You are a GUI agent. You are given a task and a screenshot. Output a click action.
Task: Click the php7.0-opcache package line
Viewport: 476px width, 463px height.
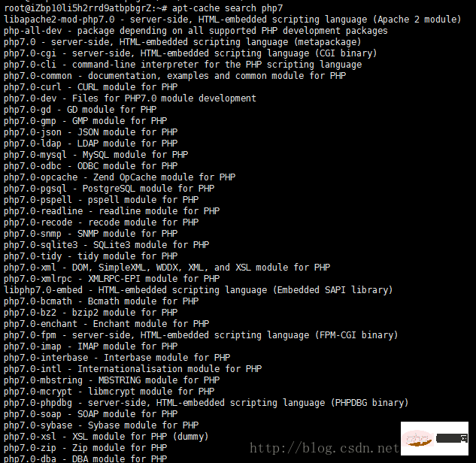point(120,177)
